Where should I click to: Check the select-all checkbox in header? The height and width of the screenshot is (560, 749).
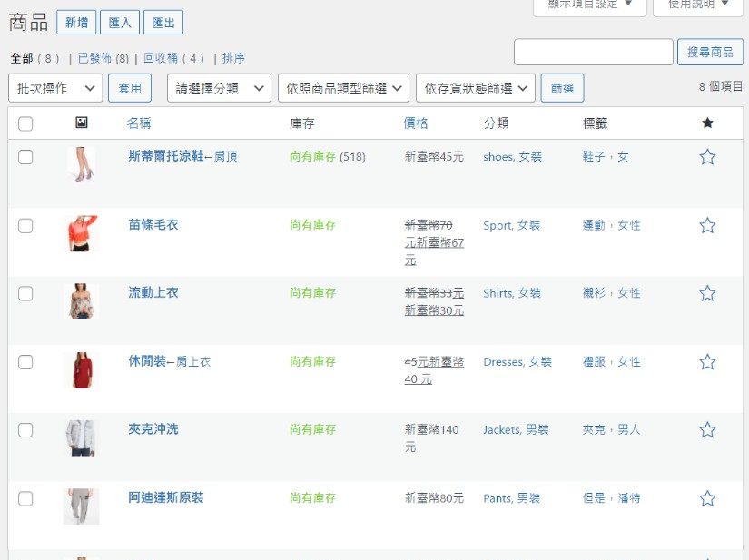click(x=25, y=123)
